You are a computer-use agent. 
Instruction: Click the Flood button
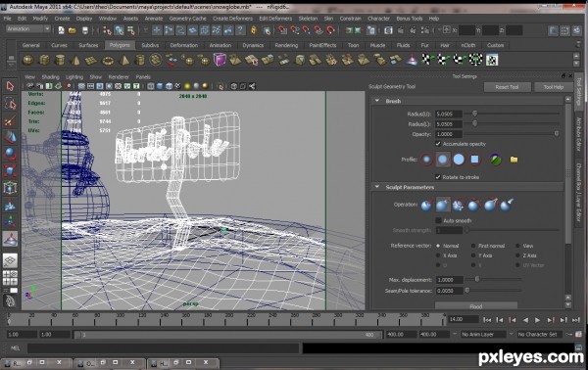476,306
